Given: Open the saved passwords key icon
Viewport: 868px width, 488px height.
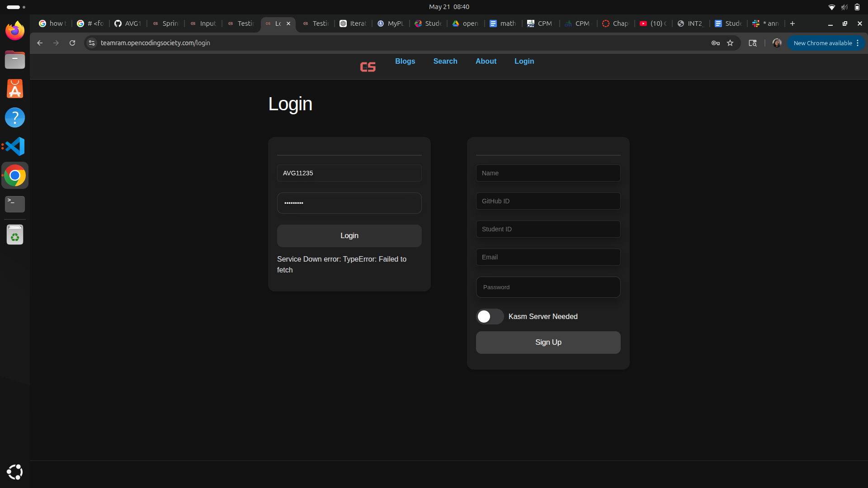Looking at the screenshot, I should (716, 43).
